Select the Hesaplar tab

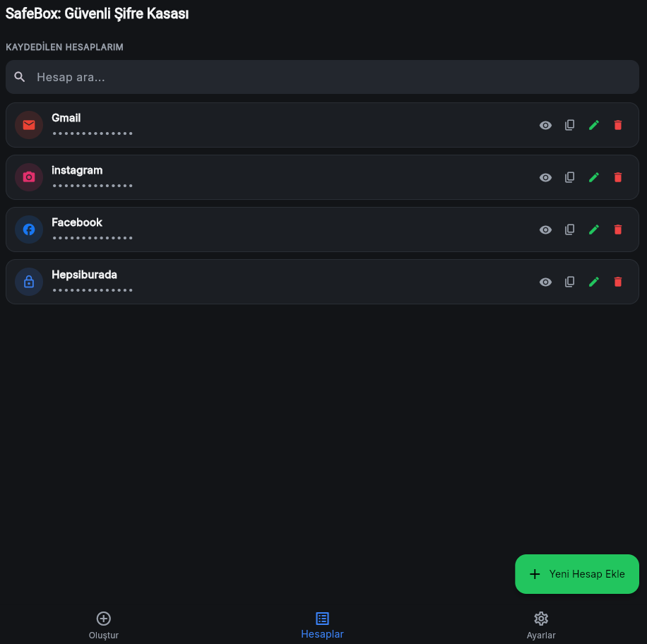tap(322, 626)
